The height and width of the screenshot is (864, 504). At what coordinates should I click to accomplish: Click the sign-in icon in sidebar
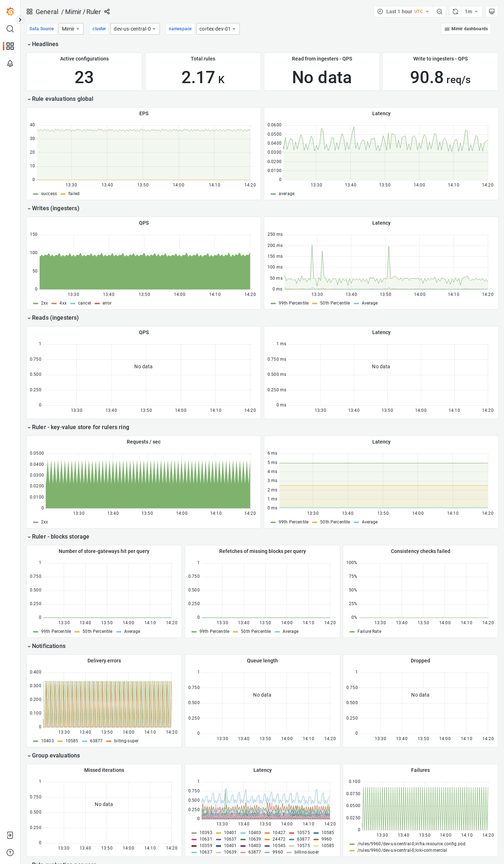click(x=10, y=835)
